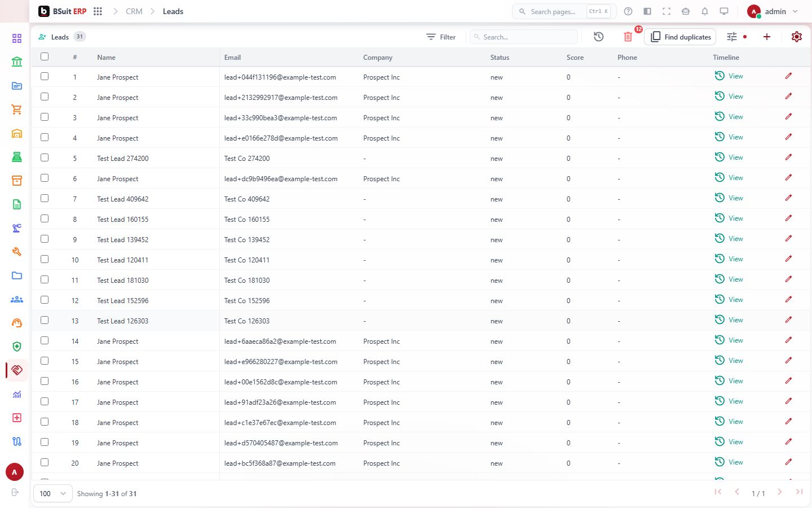This screenshot has width=812, height=508.
Task: Go to the next page arrow
Action: (779, 492)
